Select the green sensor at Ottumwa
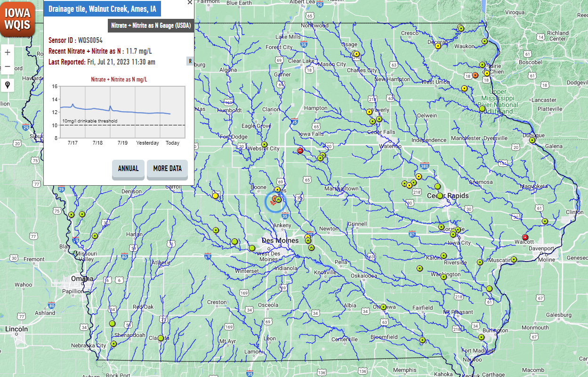The height and width of the screenshot is (377, 588). point(384,307)
